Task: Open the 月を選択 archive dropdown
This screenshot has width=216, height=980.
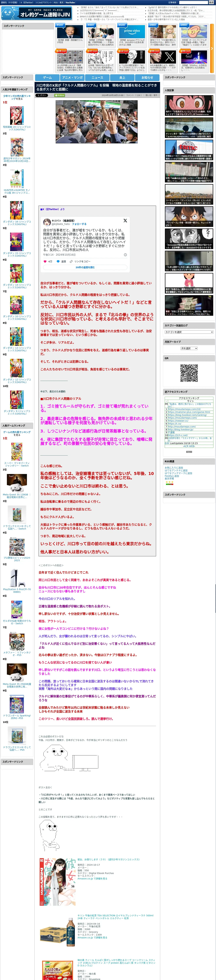Action: [189, 349]
